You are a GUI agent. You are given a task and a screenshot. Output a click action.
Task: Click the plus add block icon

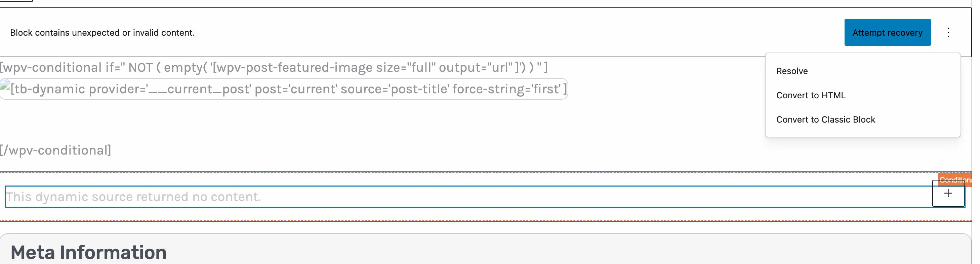click(948, 194)
